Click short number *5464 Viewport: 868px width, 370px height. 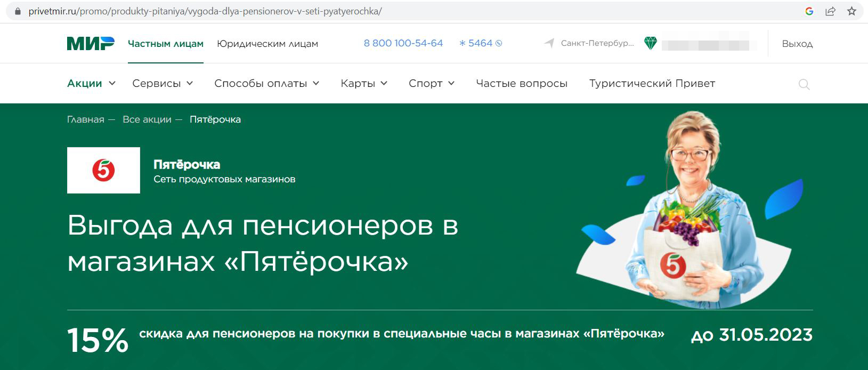tap(476, 43)
